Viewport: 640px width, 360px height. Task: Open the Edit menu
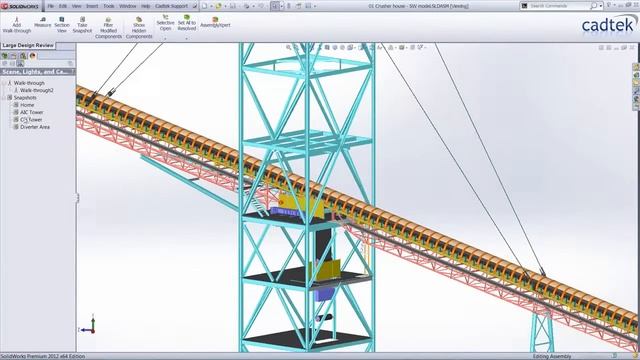[62, 6]
